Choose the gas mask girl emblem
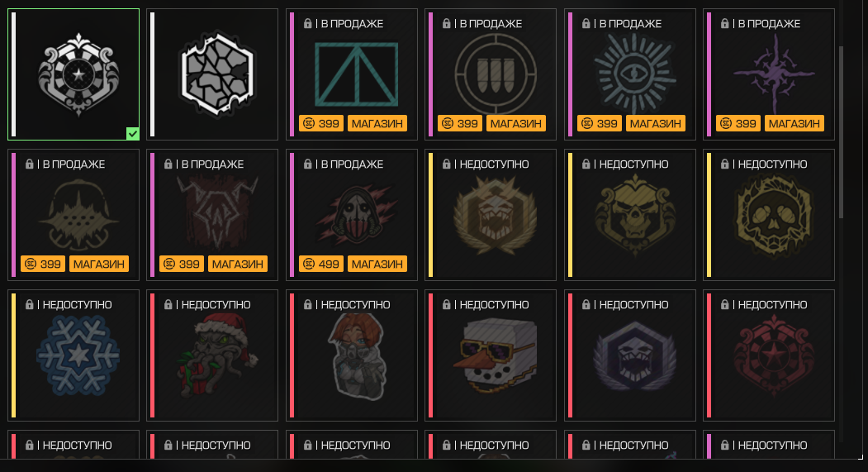 pyautogui.click(x=352, y=355)
